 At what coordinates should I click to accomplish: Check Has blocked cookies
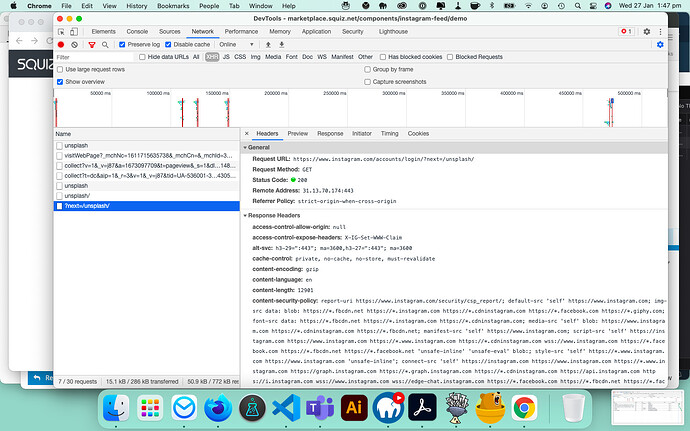[x=383, y=57]
